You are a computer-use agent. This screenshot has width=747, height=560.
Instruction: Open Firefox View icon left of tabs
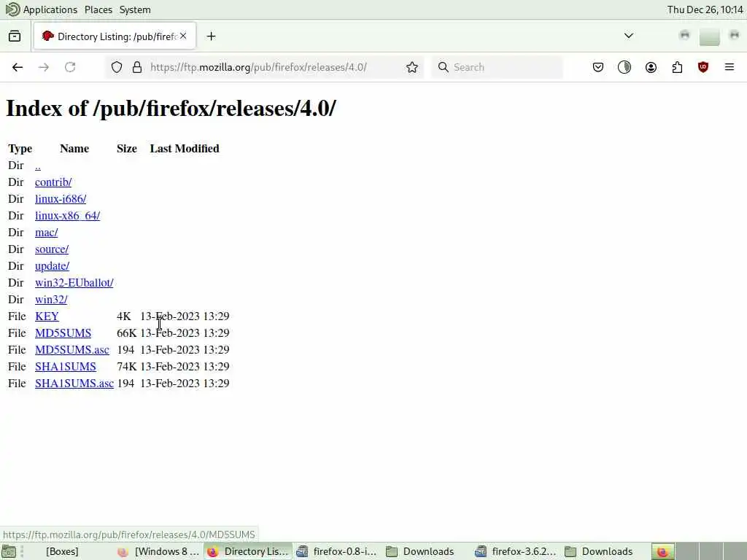point(15,36)
